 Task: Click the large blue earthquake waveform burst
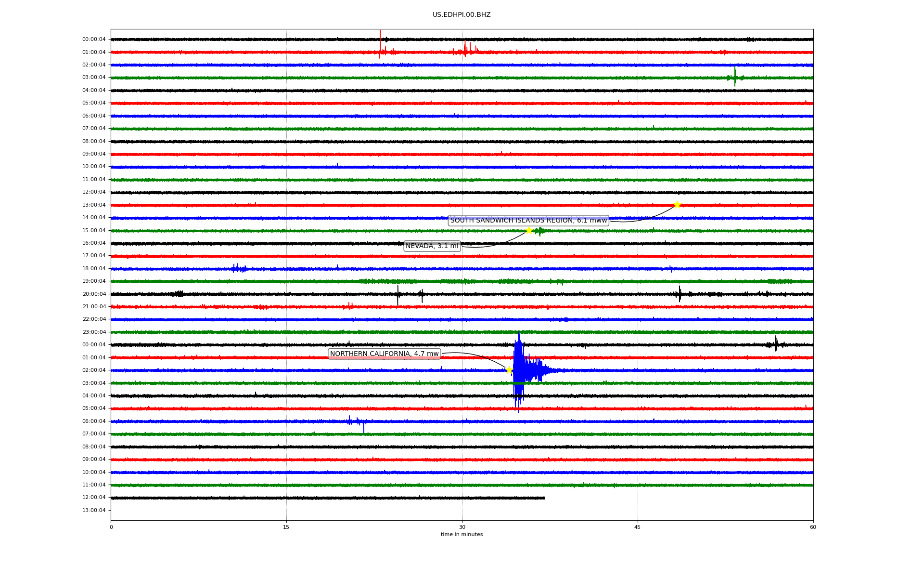pos(520,370)
